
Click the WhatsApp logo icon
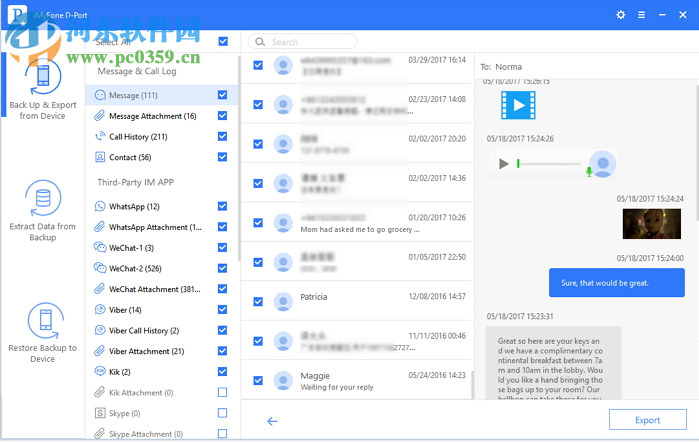tap(100, 206)
